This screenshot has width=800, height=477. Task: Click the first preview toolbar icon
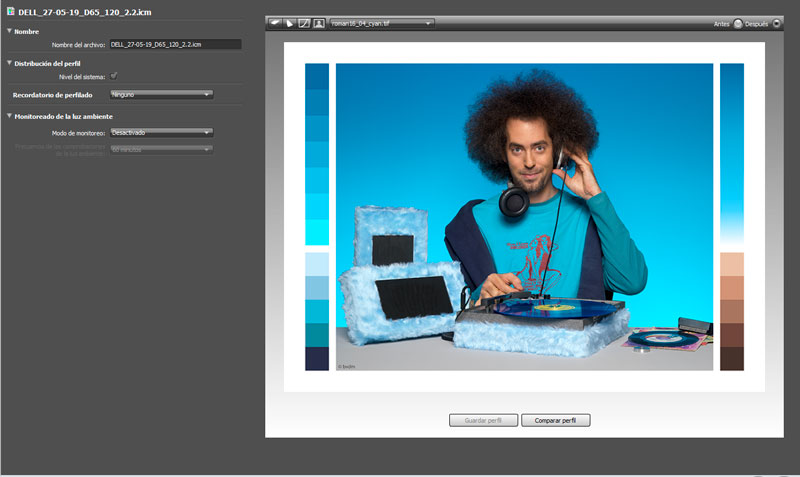275,22
